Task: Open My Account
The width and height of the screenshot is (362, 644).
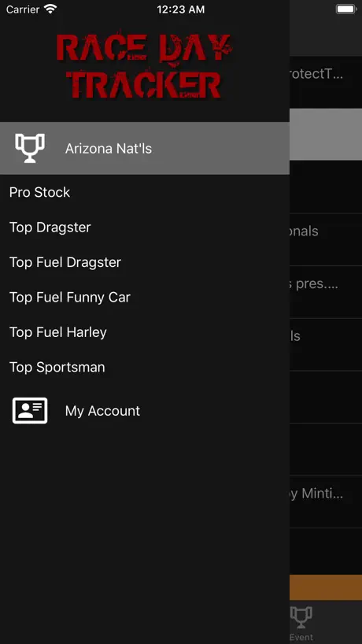Action: [102, 411]
